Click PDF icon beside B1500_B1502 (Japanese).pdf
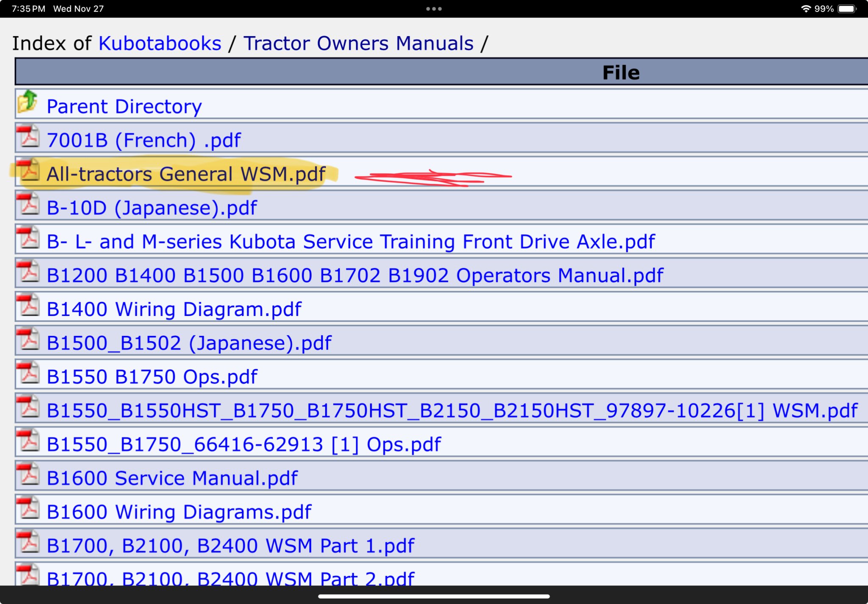 point(28,338)
